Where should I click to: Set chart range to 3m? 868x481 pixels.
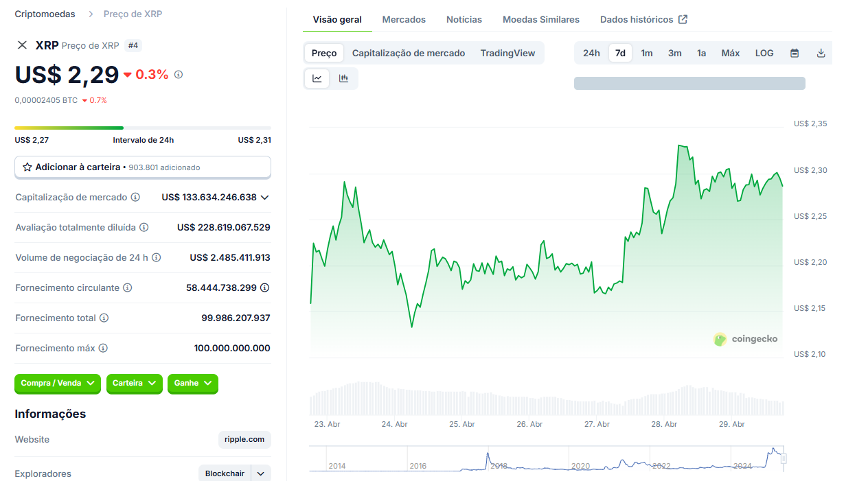pyautogui.click(x=675, y=53)
